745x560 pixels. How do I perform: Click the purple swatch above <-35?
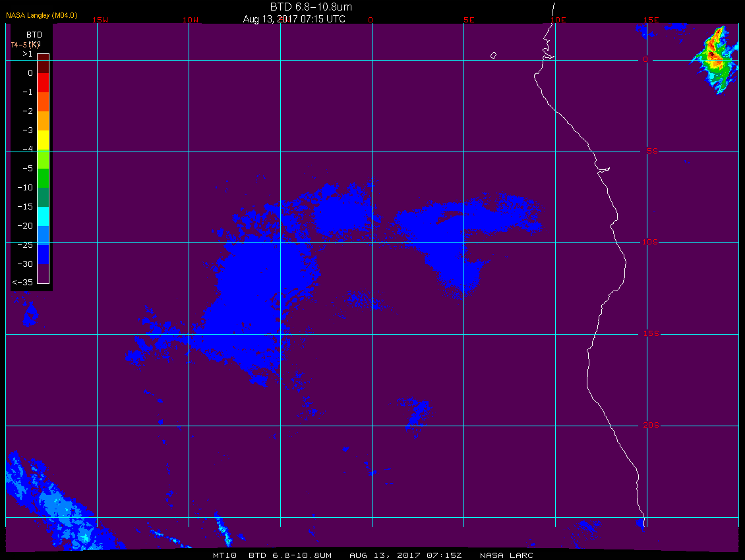pyautogui.click(x=44, y=273)
